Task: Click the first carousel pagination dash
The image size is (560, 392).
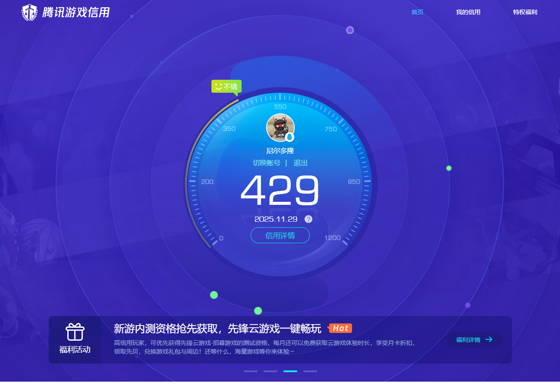Action: (251, 371)
